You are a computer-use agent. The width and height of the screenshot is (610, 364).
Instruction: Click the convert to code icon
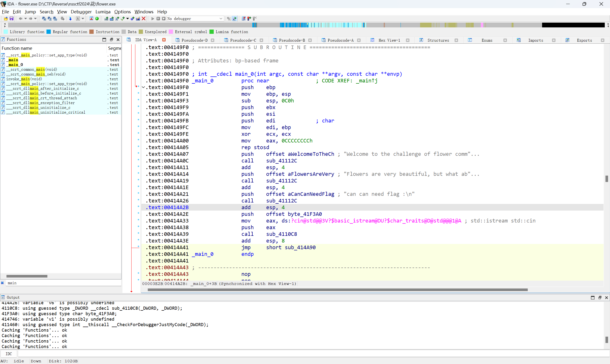click(106, 19)
